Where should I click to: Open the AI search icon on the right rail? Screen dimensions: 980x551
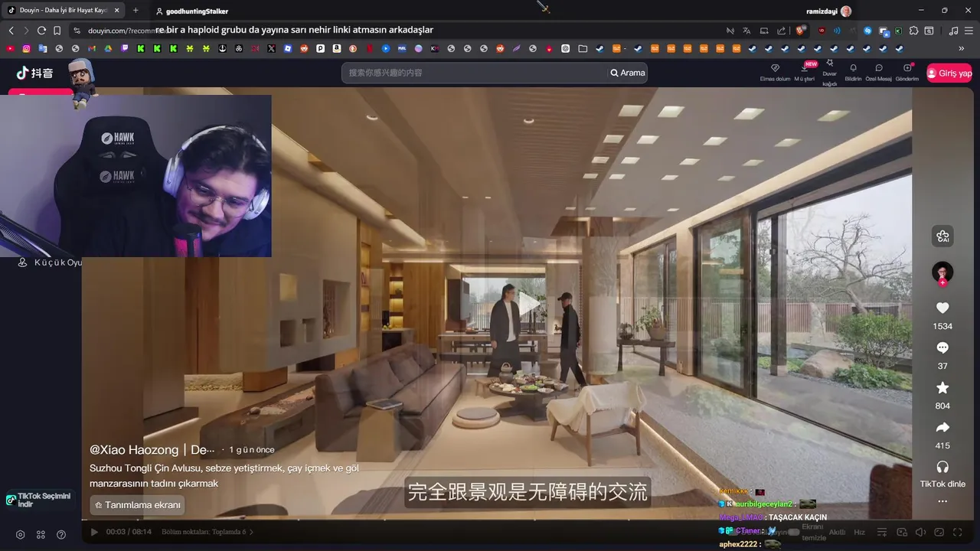coord(942,236)
